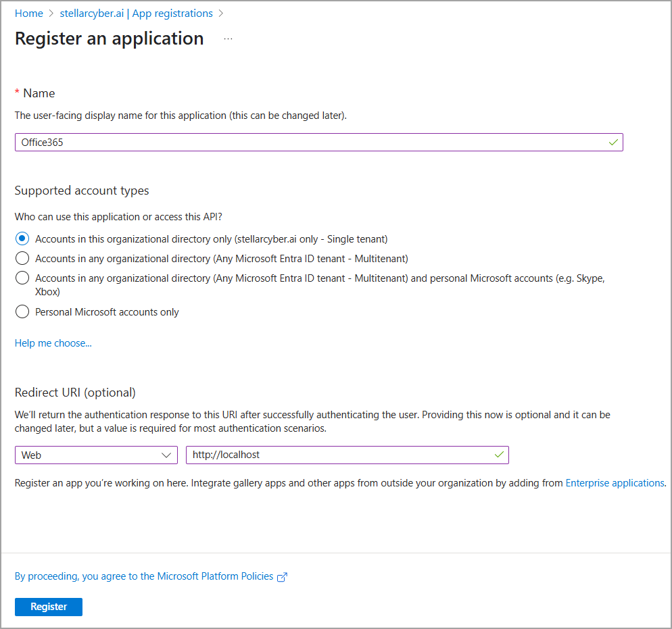
Task: Select single tenant organizational directory only
Action: point(22,238)
